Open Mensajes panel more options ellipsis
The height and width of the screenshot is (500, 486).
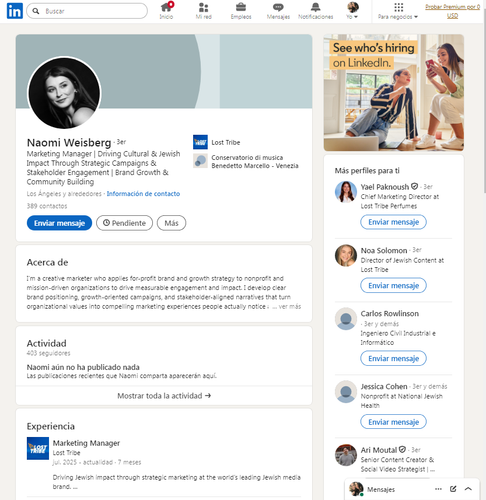pos(438,489)
